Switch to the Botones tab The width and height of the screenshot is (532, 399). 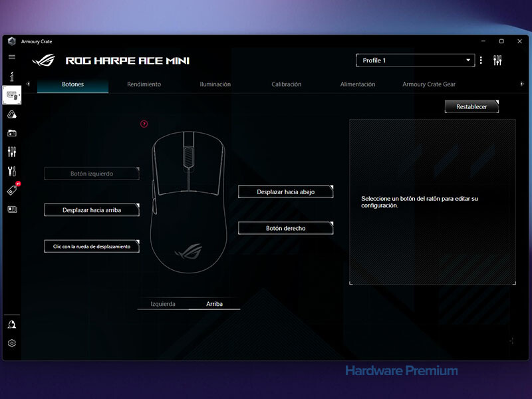pyautogui.click(x=72, y=84)
